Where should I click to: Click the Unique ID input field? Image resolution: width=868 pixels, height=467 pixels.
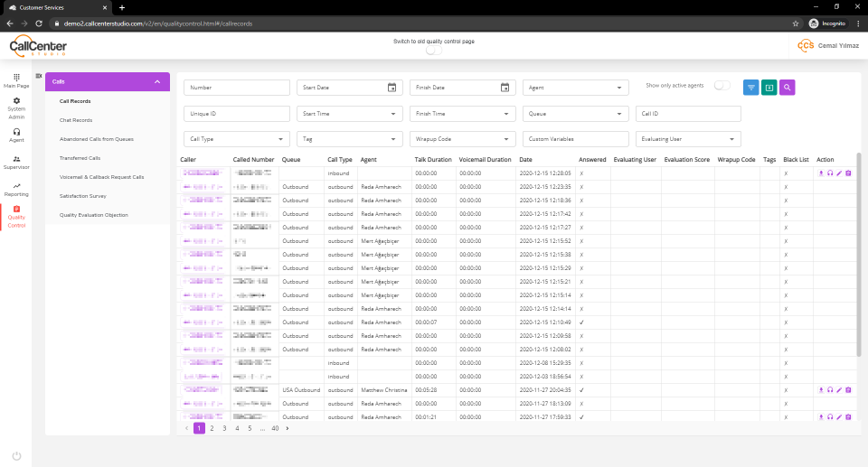tap(236, 114)
